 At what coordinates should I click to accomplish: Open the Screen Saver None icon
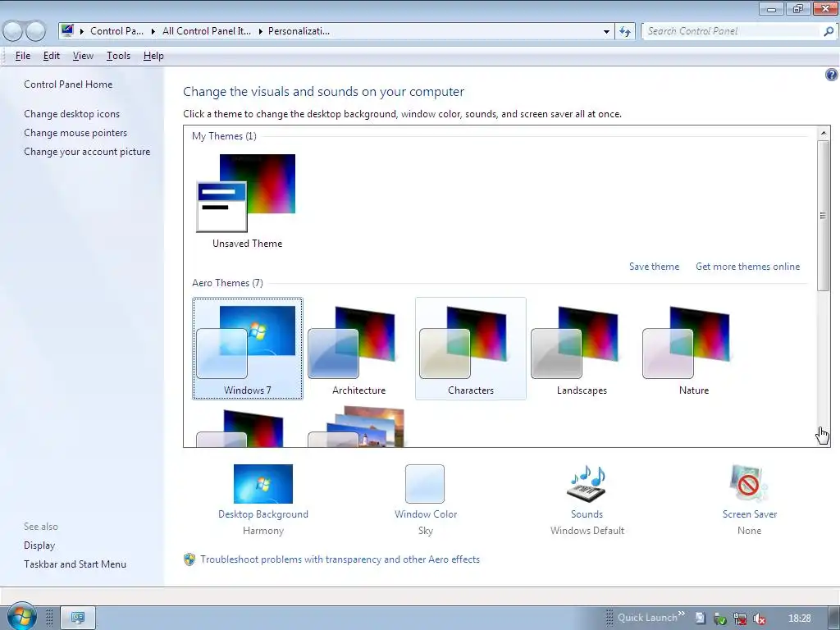pyautogui.click(x=749, y=482)
